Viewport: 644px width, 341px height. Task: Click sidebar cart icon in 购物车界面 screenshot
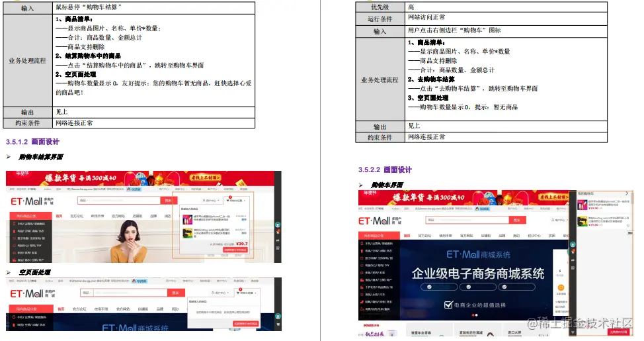(572, 252)
